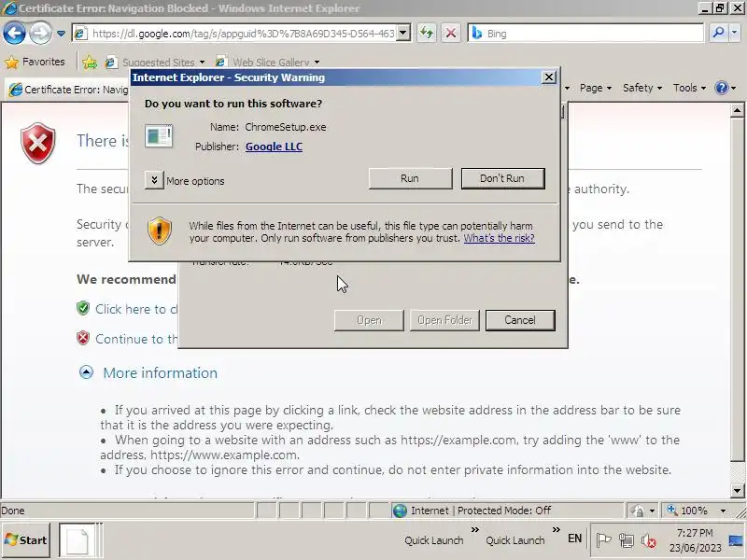Click the address bar URL field
This screenshot has height=560, width=747.
coord(243,34)
